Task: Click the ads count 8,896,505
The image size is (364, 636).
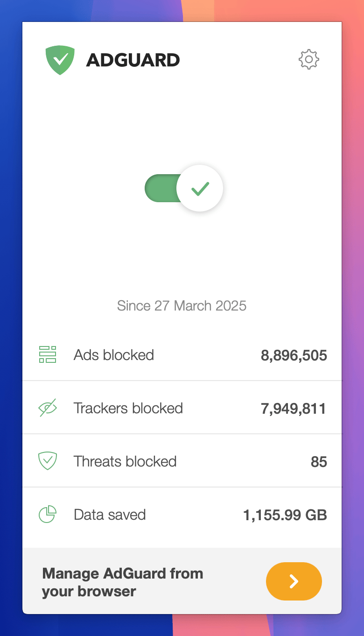Action: click(294, 356)
